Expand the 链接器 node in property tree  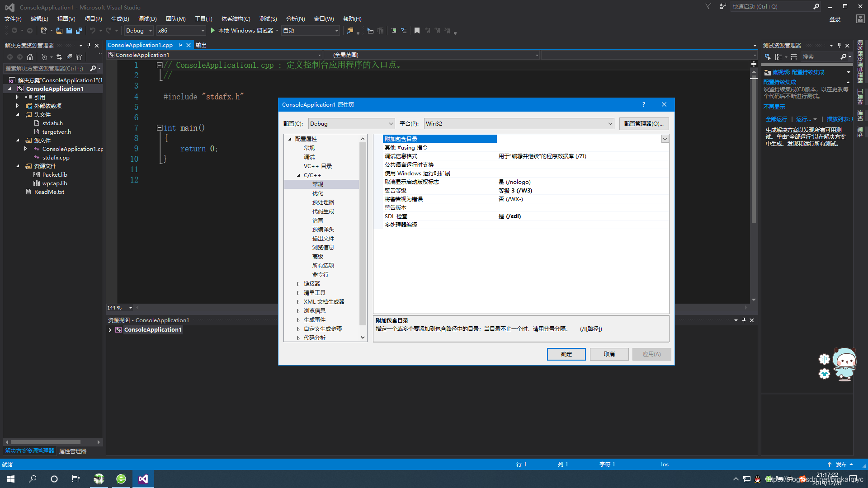point(298,284)
